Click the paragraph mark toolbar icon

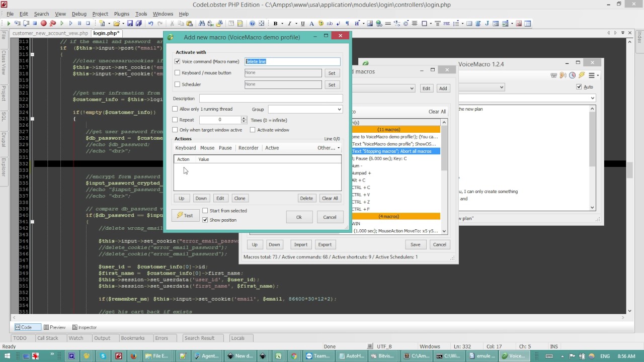pos(347,23)
